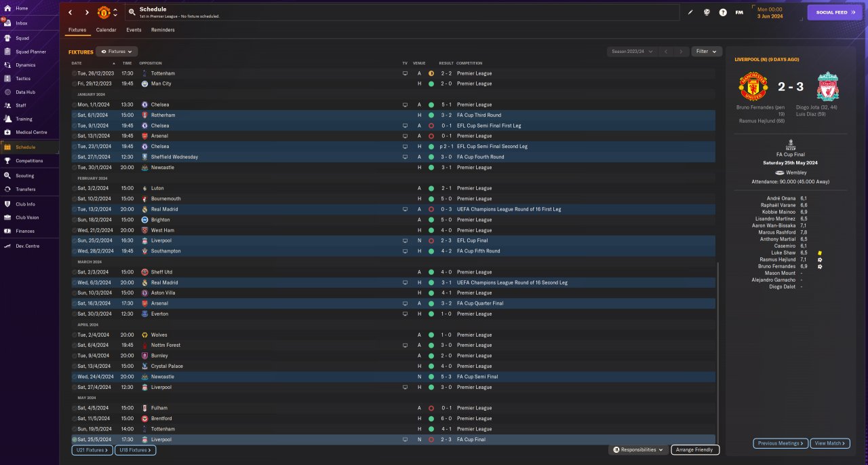Open the Transfers arrows icon
Image resolution: width=868 pixels, height=465 pixels.
[7, 189]
